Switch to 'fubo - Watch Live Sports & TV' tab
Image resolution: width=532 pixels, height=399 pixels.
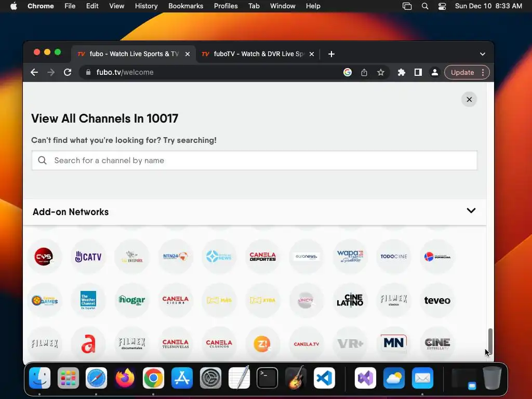pyautogui.click(x=134, y=54)
